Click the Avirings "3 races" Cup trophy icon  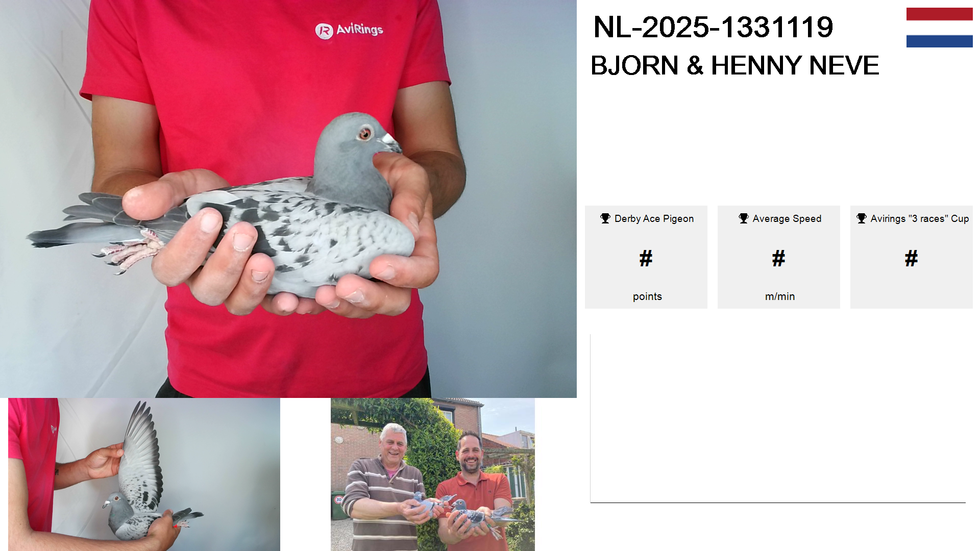coord(862,218)
